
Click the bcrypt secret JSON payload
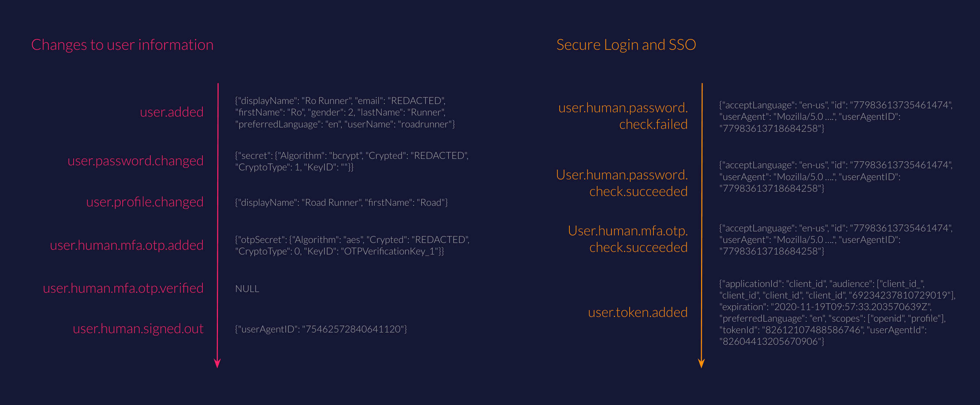point(351,161)
